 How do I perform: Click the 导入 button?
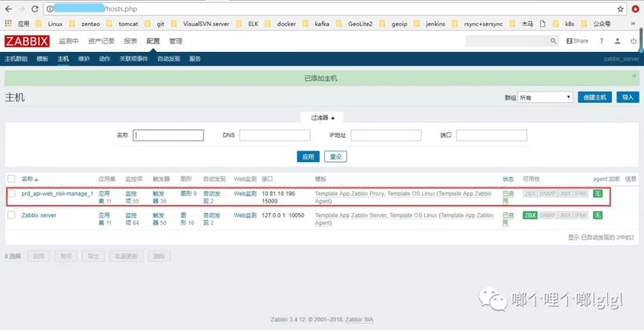(627, 97)
